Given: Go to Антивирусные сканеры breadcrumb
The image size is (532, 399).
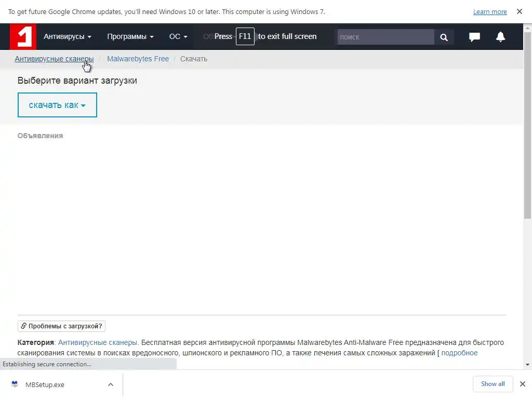Looking at the screenshot, I should pyautogui.click(x=54, y=59).
